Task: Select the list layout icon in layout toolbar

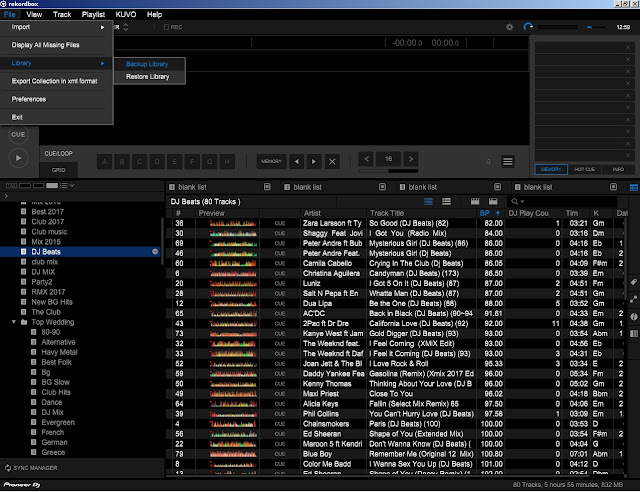Action: tap(63, 186)
